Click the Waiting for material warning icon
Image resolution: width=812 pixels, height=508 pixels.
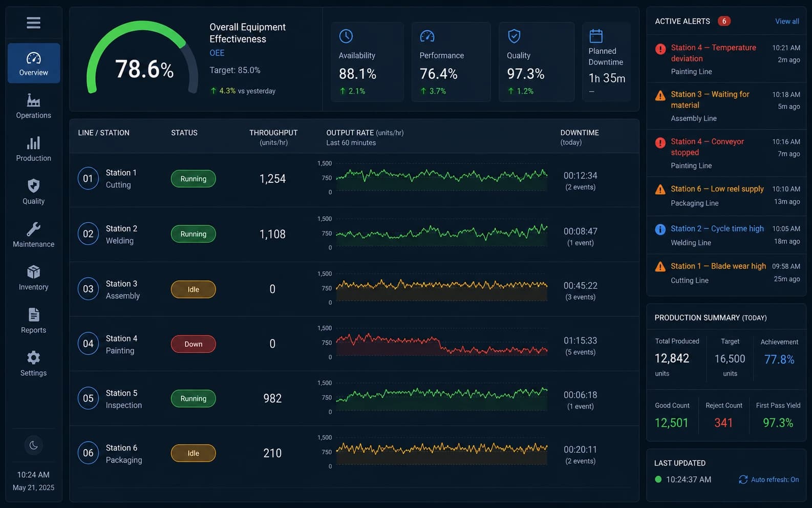(x=660, y=96)
